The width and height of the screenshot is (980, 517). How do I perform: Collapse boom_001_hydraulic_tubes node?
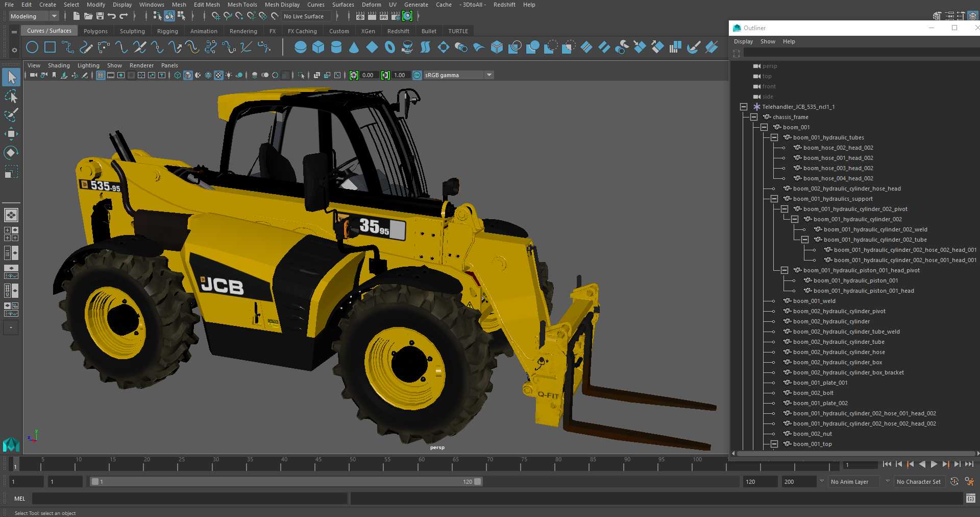774,137
